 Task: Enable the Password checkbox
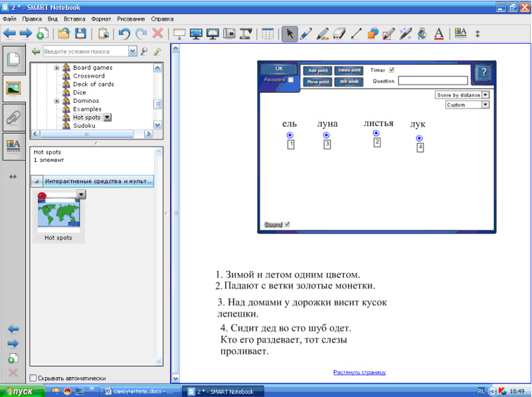(x=290, y=80)
